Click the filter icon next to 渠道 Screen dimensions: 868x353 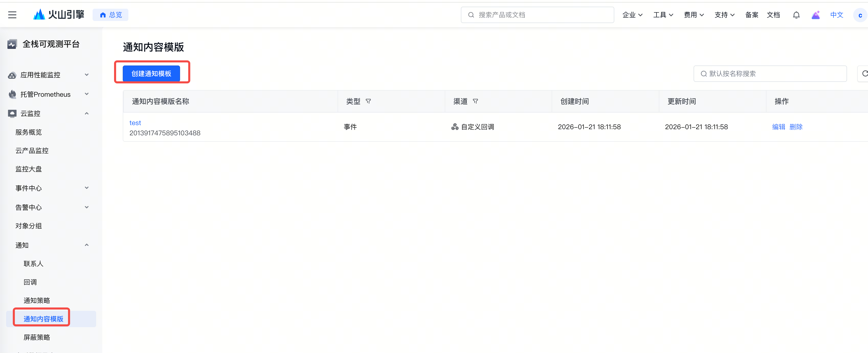point(475,101)
